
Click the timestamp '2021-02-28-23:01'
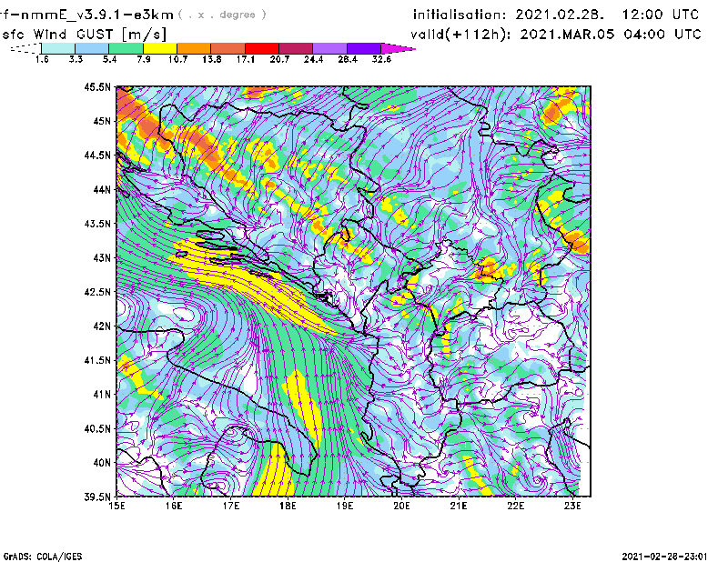point(665,556)
